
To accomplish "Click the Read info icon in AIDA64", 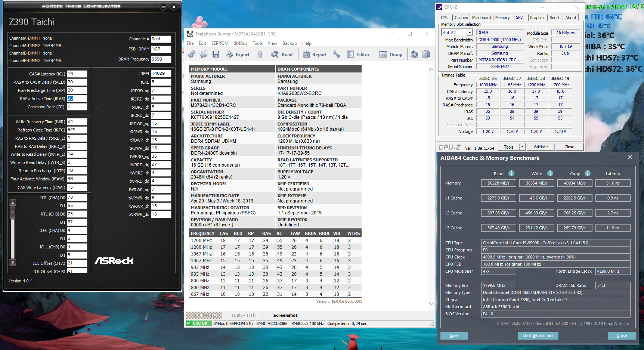I will (511, 173).
